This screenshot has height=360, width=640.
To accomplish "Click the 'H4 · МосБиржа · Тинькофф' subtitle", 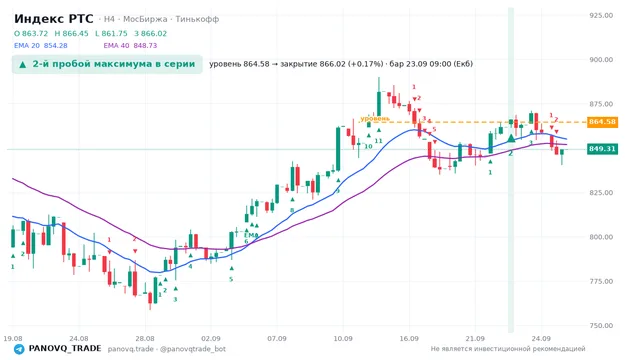I will pyautogui.click(x=161, y=19).
